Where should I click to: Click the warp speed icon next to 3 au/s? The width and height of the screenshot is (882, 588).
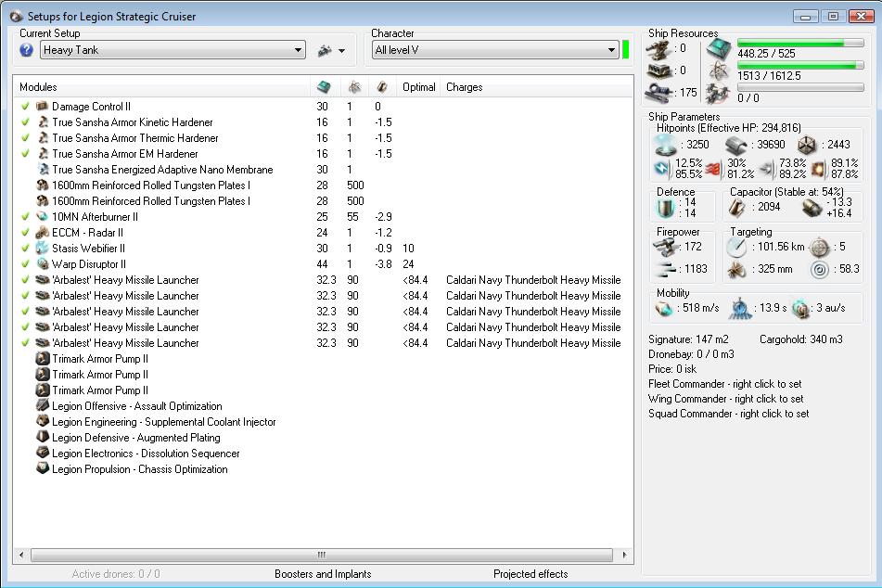point(800,308)
